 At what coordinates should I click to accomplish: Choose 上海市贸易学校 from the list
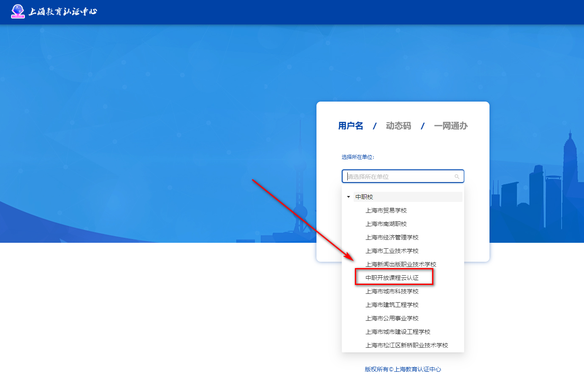point(386,210)
